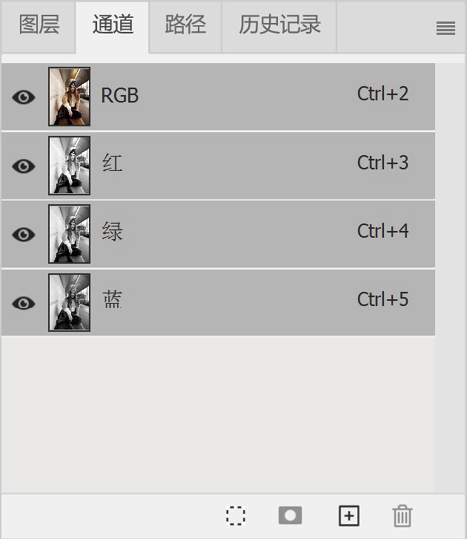Toggle visibility of the 红 channel
Image resolution: width=467 pixels, height=539 pixels.
tap(24, 166)
